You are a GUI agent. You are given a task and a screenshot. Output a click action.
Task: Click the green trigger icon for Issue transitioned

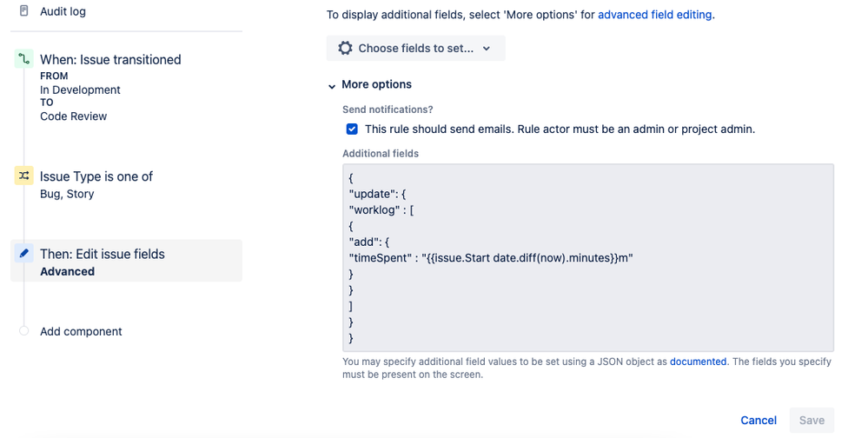pos(24,59)
